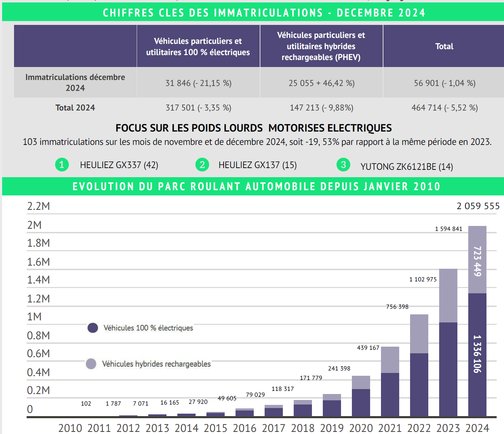Click the green number 2 circle badge
This screenshot has width=504, height=434.
coord(202,165)
